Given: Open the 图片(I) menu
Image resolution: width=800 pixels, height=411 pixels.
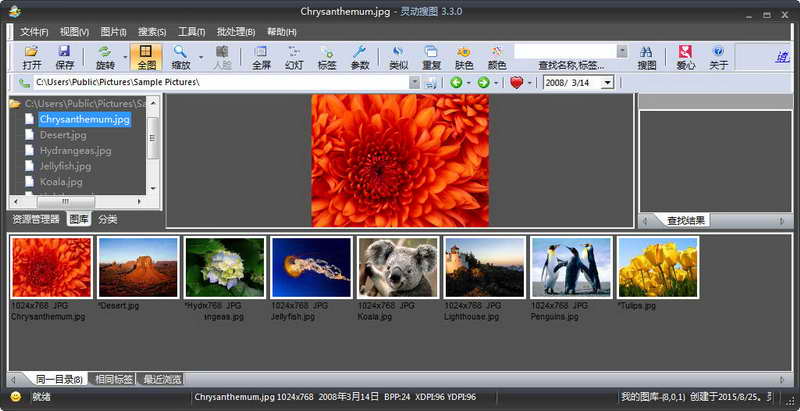Looking at the screenshot, I should [113, 32].
